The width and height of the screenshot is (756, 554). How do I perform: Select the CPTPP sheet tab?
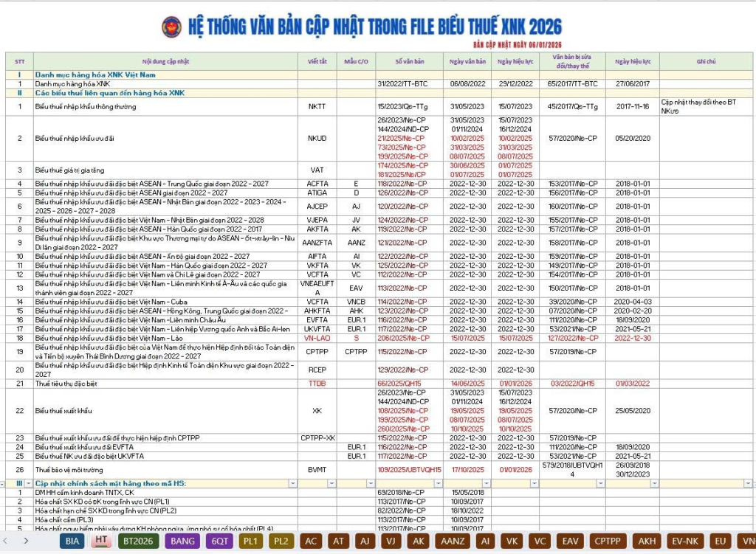pyautogui.click(x=608, y=541)
